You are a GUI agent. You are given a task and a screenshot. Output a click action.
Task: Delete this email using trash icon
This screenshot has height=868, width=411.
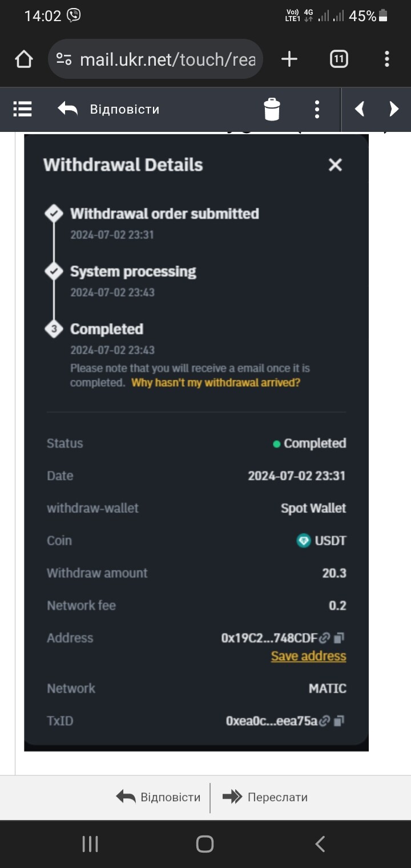click(272, 109)
